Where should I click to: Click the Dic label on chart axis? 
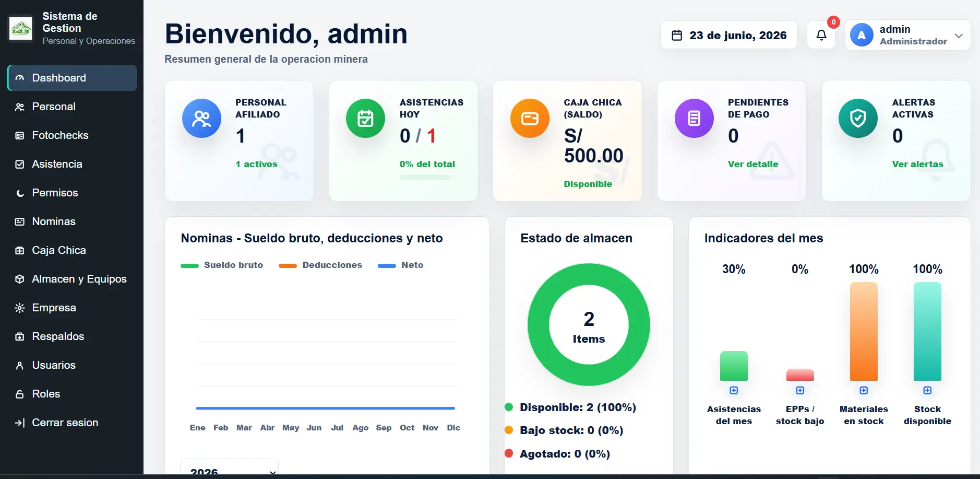[x=453, y=428]
